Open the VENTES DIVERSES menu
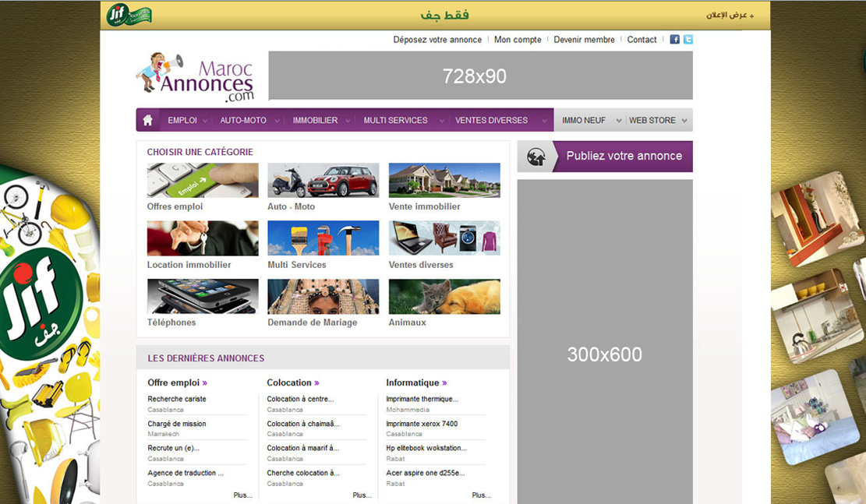Image resolution: width=866 pixels, height=504 pixels. 491,121
